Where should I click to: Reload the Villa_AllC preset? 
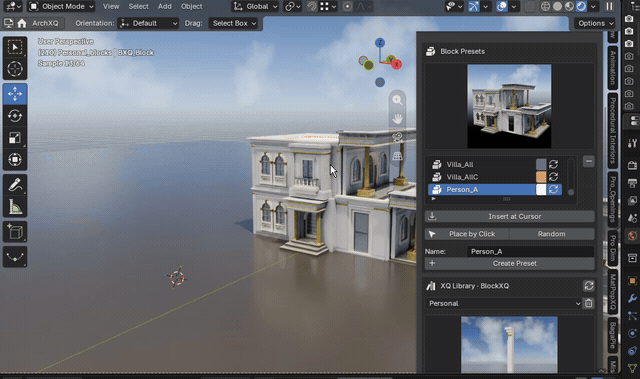[553, 177]
